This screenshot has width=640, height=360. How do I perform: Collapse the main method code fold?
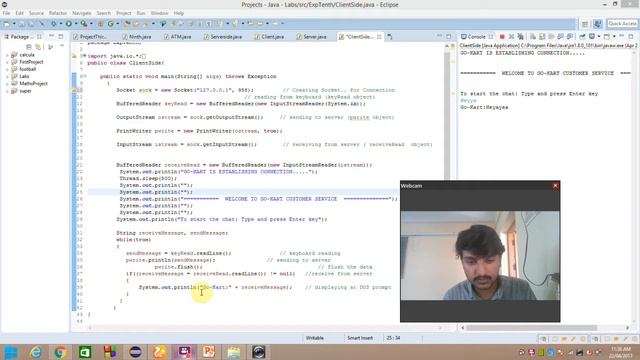click(84, 76)
